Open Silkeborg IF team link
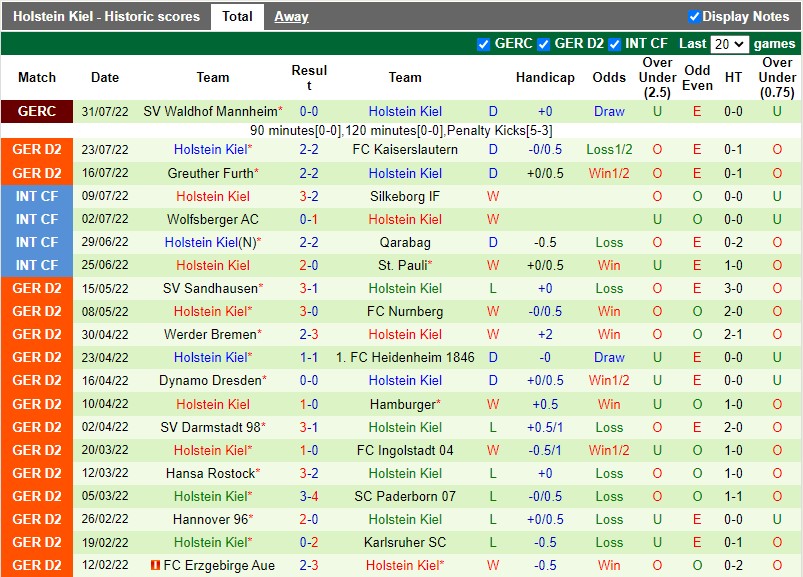Viewport: 803px width, 577px height. click(x=405, y=196)
